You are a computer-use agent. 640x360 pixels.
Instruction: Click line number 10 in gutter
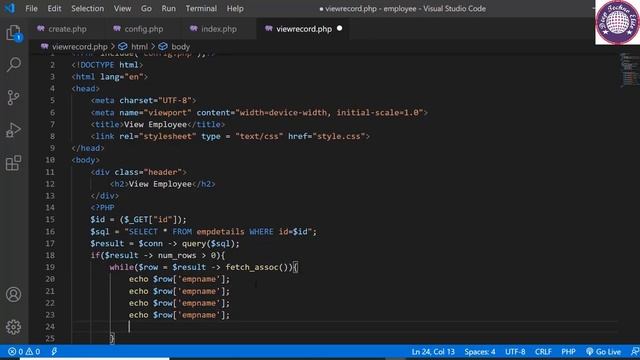(50, 160)
